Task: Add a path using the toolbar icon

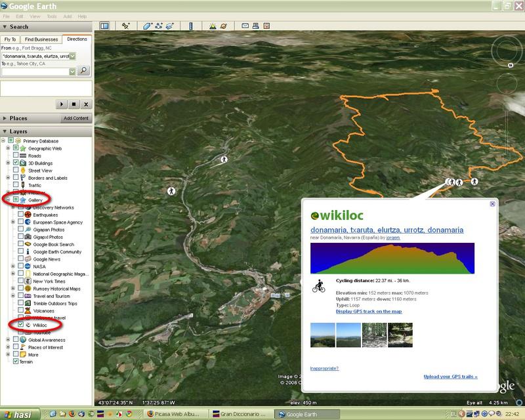Action: tap(159, 26)
